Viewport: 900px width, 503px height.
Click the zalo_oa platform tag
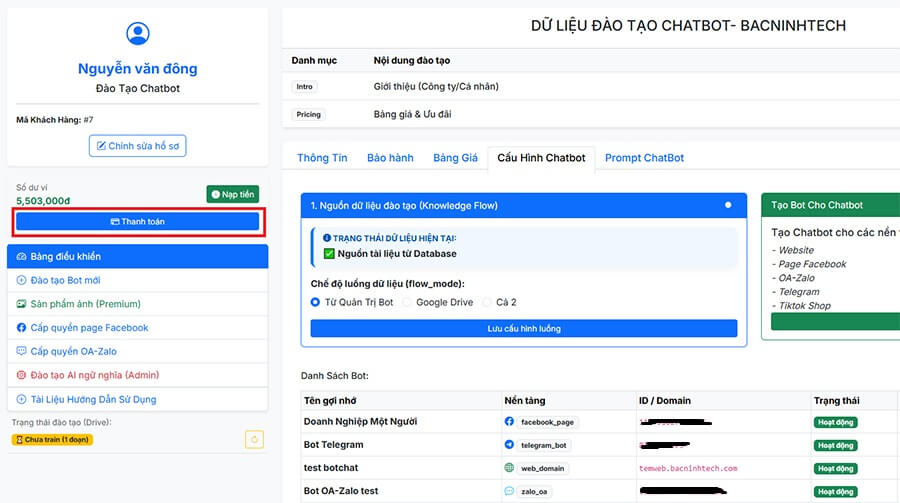(x=534, y=492)
